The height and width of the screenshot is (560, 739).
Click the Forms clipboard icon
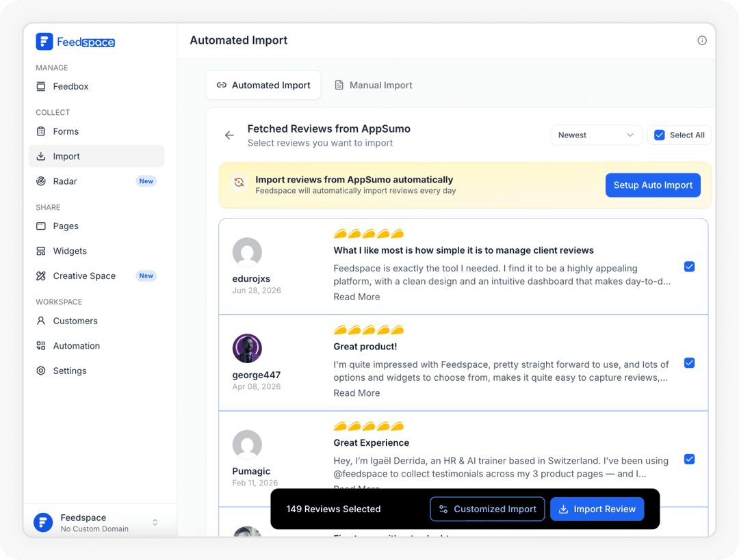41,131
